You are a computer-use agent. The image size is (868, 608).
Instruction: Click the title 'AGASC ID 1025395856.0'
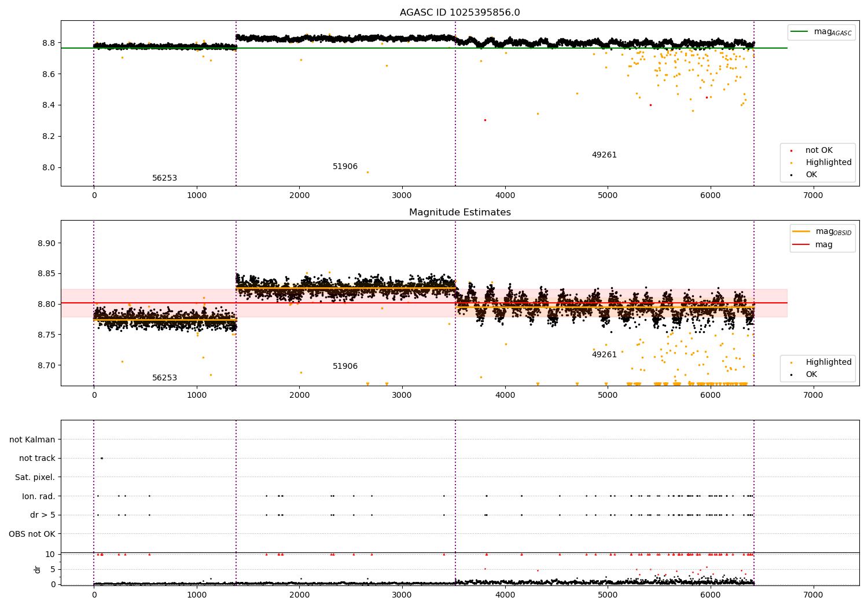[459, 13]
